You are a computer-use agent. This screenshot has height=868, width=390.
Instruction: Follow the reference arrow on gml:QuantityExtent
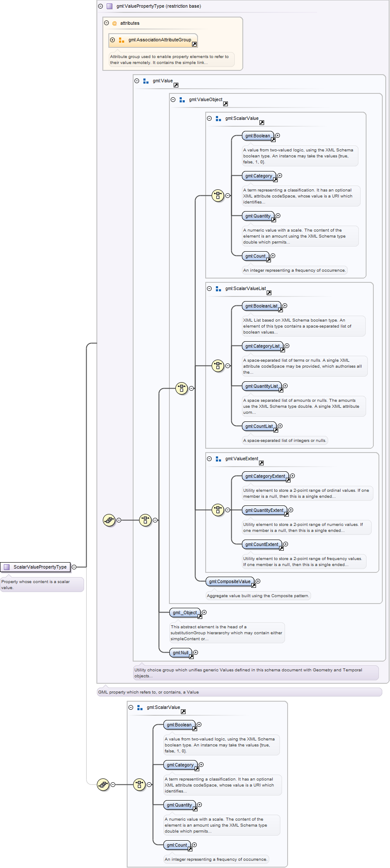coord(286,514)
